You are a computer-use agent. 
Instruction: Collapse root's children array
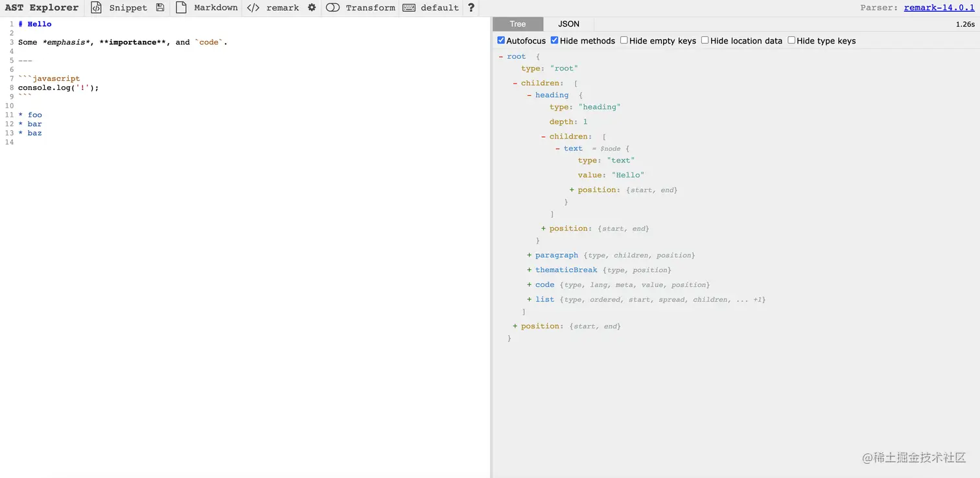pyautogui.click(x=515, y=84)
